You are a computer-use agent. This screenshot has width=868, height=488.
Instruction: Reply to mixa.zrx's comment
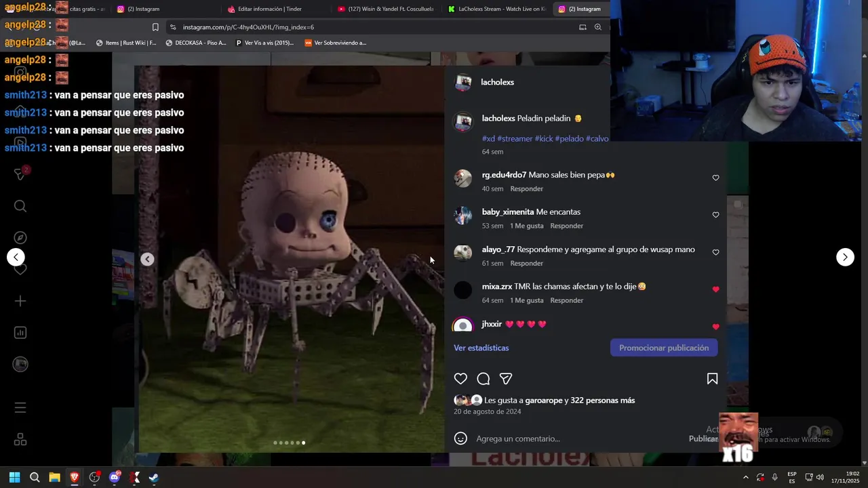(567, 300)
